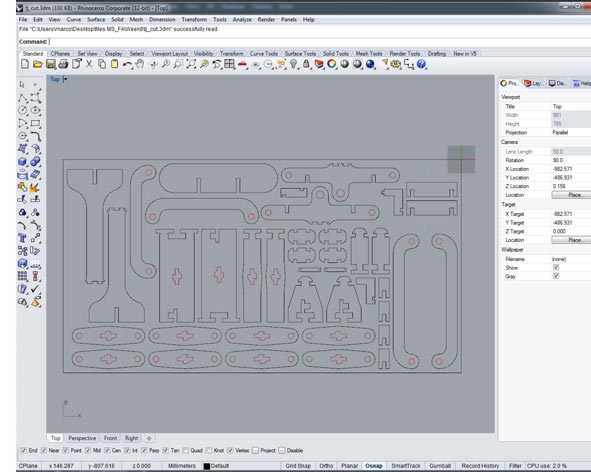Click the Zoom Extents icon
Viewport: 591px width, 472px height.
tap(191, 64)
